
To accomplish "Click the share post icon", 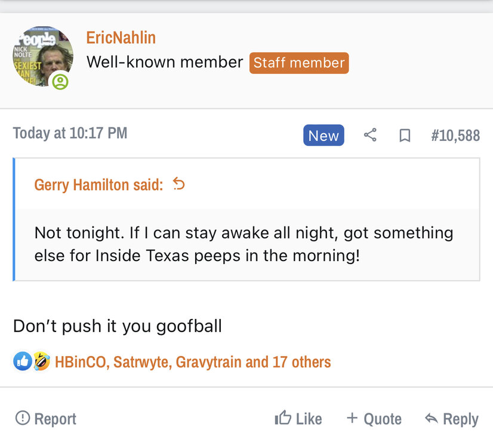I will pos(370,136).
